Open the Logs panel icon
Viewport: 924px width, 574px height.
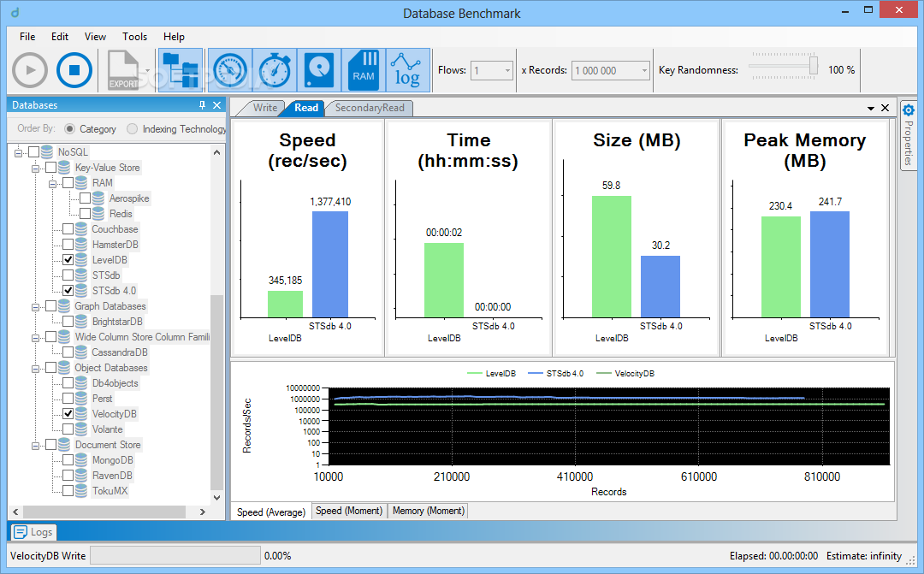[x=20, y=532]
